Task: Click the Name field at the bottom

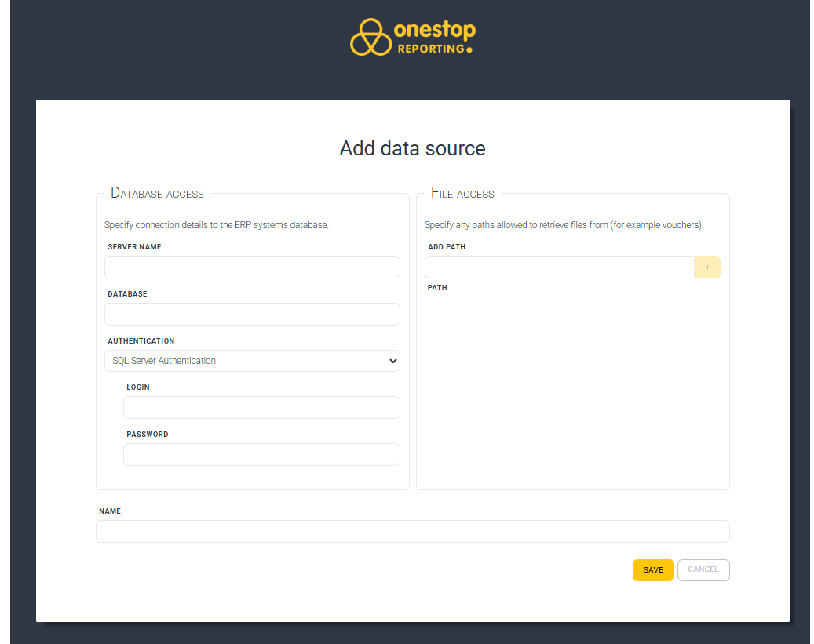Action: pyautogui.click(x=412, y=531)
